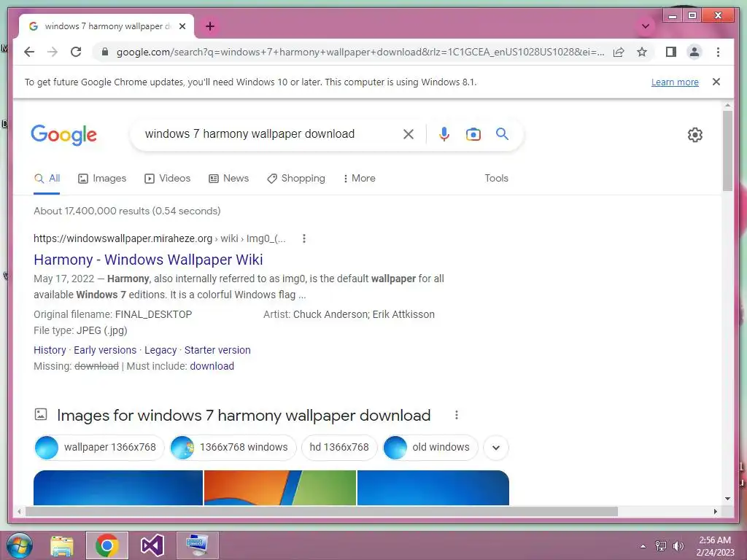Viewport: 747px width, 560px height.
Task: Bookmark this page with the star icon
Action: coord(642,52)
